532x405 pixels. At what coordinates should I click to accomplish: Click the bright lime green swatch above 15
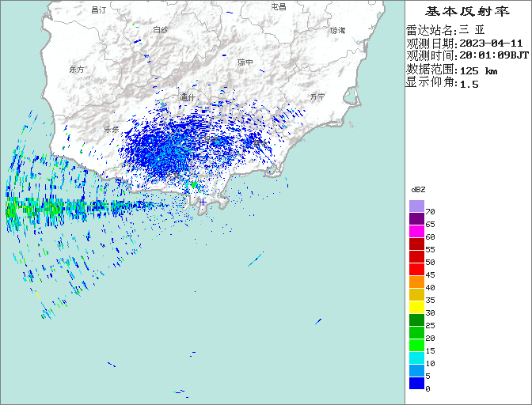[416, 346]
